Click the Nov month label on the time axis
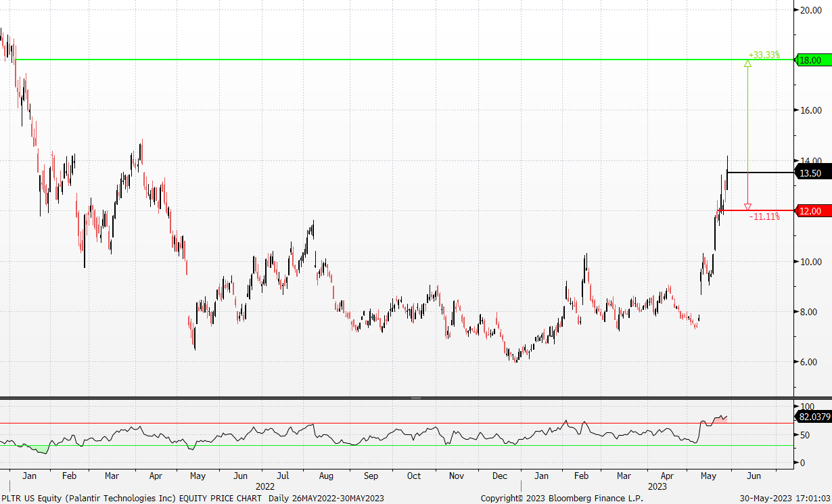The image size is (832, 504). point(457,476)
